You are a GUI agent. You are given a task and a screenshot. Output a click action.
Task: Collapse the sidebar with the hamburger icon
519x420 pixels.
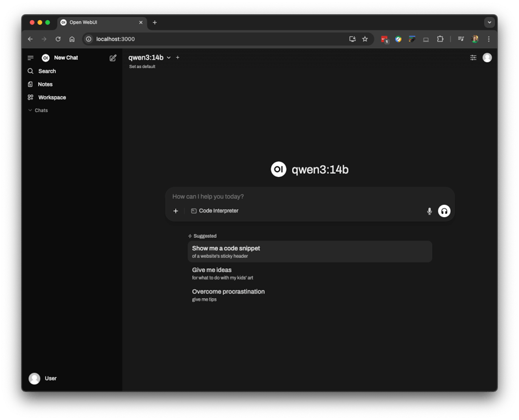(30, 58)
